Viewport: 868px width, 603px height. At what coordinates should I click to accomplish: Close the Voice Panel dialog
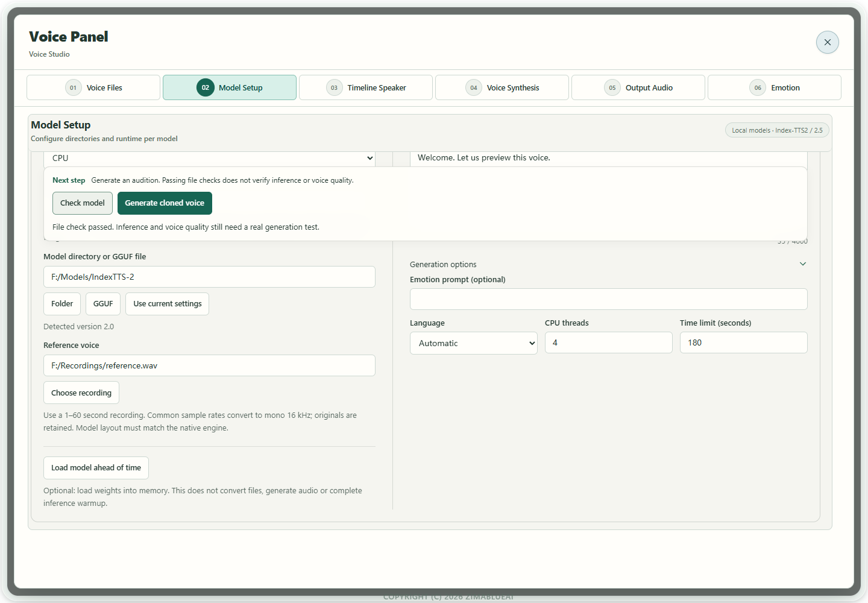pyautogui.click(x=827, y=42)
